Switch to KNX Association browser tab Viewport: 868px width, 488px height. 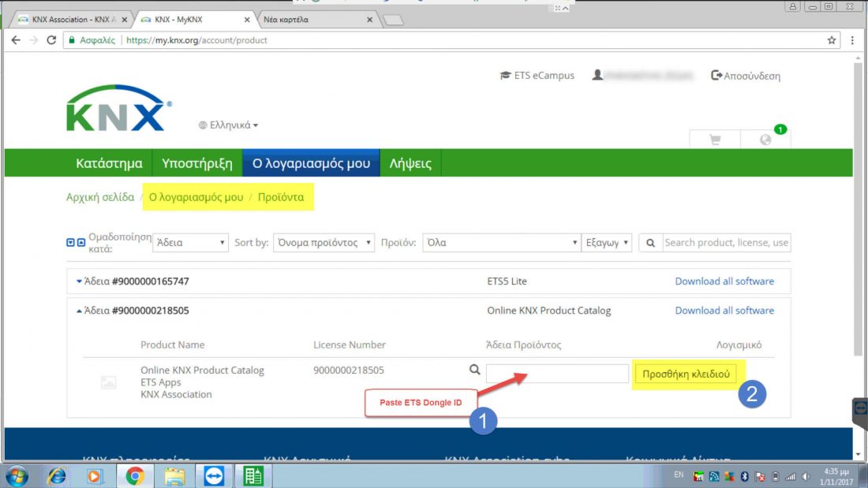click(x=71, y=20)
